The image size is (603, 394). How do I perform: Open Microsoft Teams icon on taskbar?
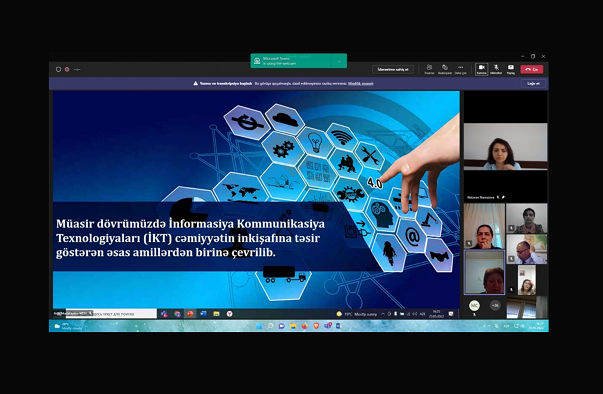[328, 326]
